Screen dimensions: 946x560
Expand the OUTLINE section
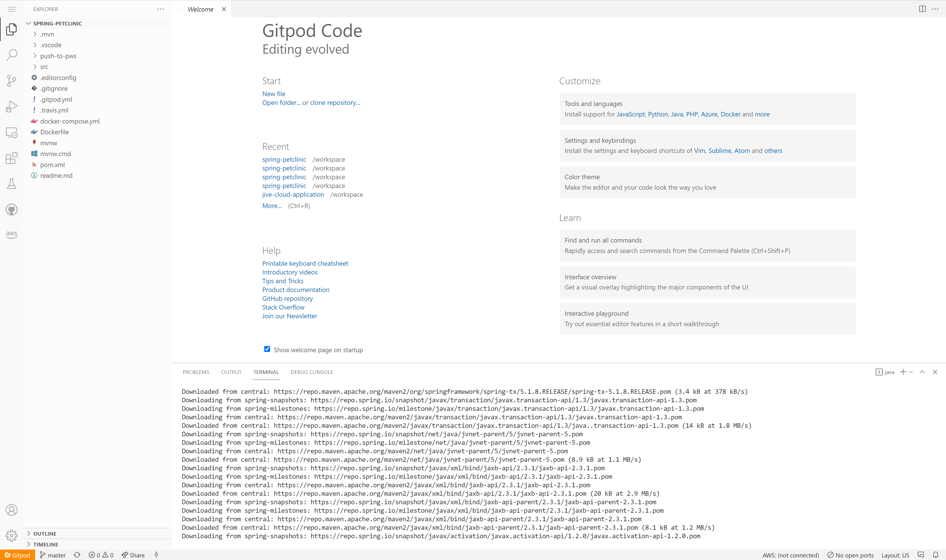[45, 534]
